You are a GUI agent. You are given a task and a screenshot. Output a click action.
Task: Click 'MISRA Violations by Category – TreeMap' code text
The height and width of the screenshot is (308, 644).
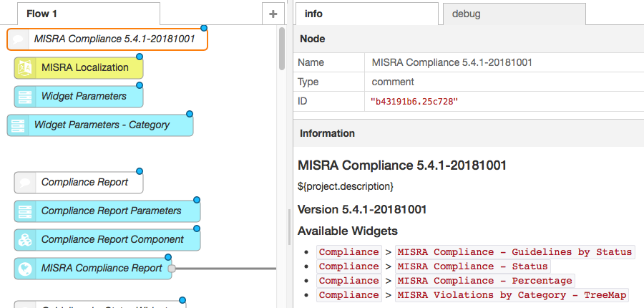click(x=512, y=295)
